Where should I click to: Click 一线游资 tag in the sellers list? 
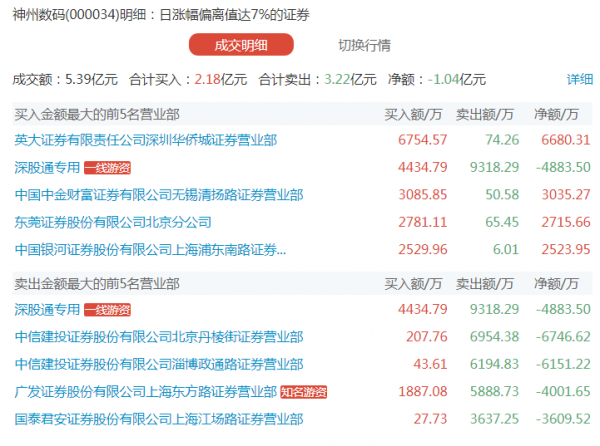coord(108,310)
